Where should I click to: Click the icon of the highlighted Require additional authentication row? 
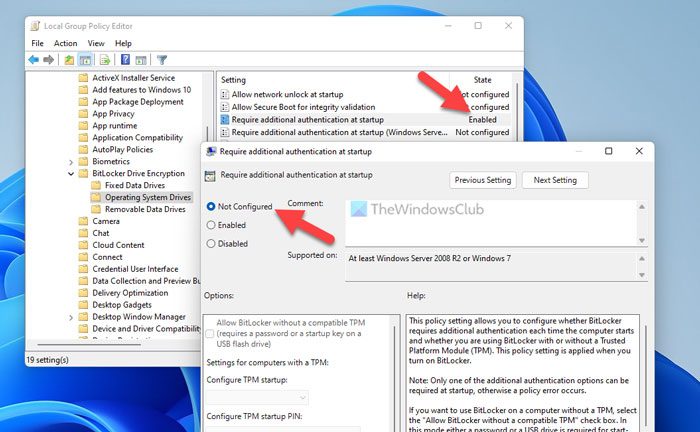pos(225,120)
